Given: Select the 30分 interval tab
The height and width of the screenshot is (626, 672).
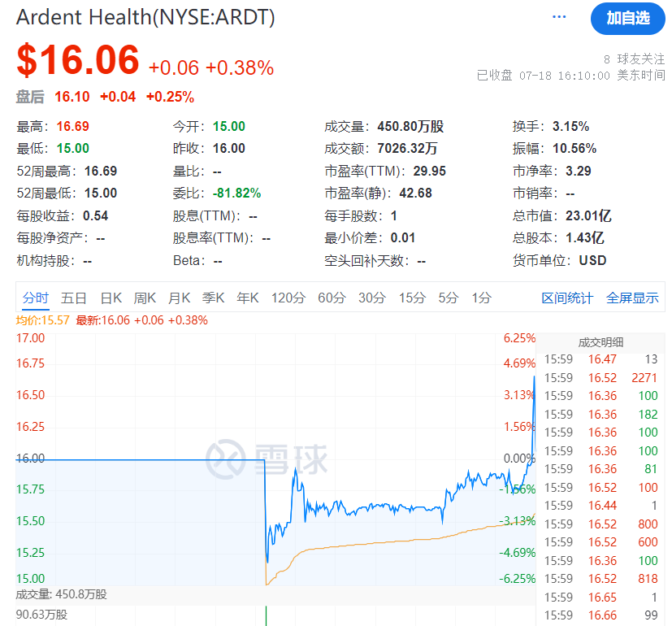Looking at the screenshot, I should pos(371,298).
